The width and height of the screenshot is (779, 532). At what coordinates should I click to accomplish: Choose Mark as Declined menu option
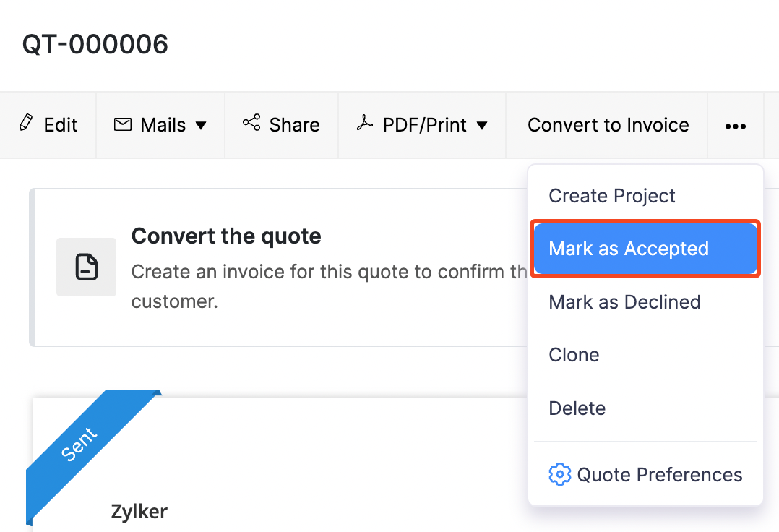pyautogui.click(x=624, y=301)
